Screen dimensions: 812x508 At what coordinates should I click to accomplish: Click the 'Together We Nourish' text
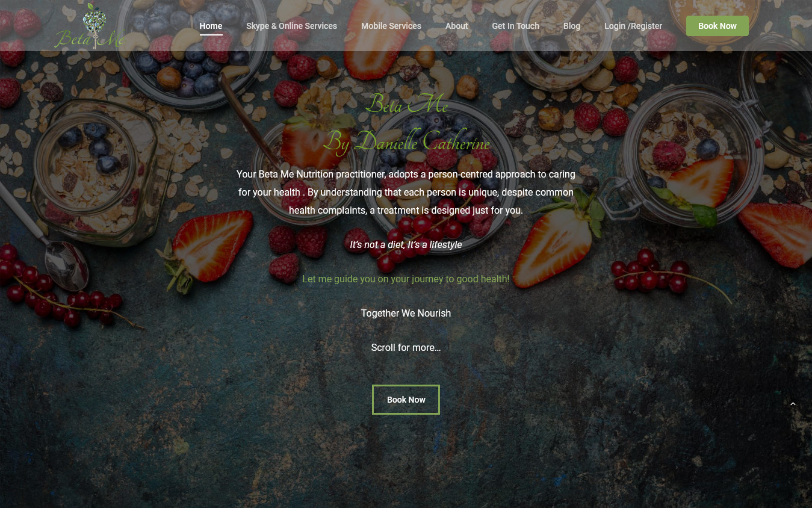click(x=406, y=313)
